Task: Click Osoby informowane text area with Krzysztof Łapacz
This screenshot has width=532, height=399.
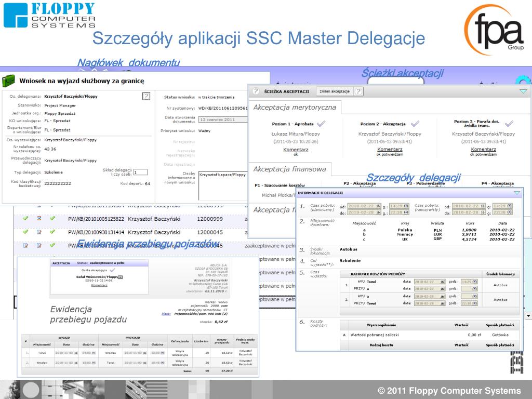Action: point(223,185)
